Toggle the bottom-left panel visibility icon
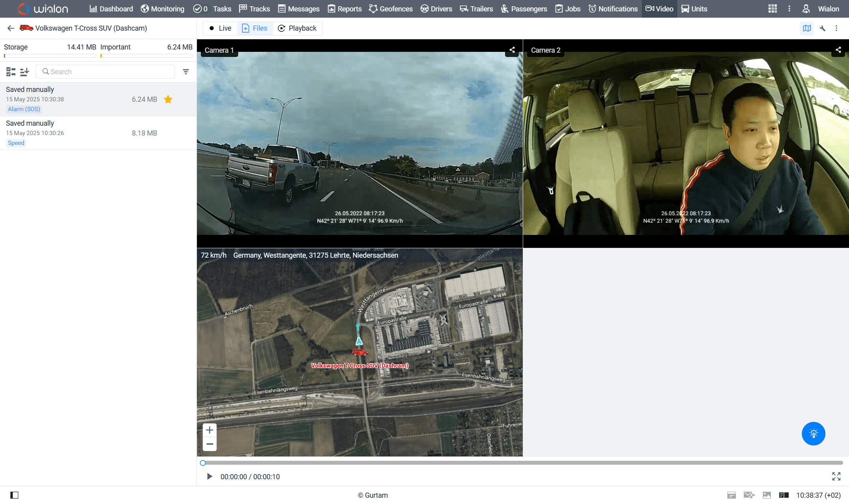Screen dimensions: 849x504 tap(15, 495)
